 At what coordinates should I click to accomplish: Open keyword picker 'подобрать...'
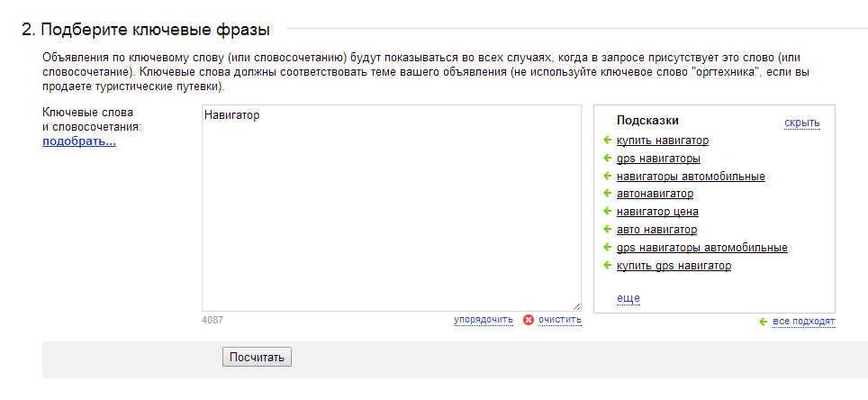(x=79, y=141)
